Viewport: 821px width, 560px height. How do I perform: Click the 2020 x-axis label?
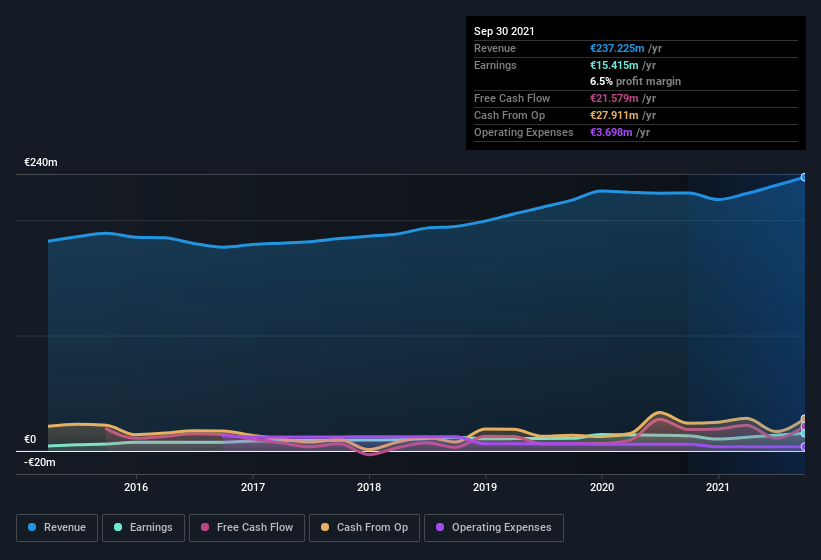[602, 487]
